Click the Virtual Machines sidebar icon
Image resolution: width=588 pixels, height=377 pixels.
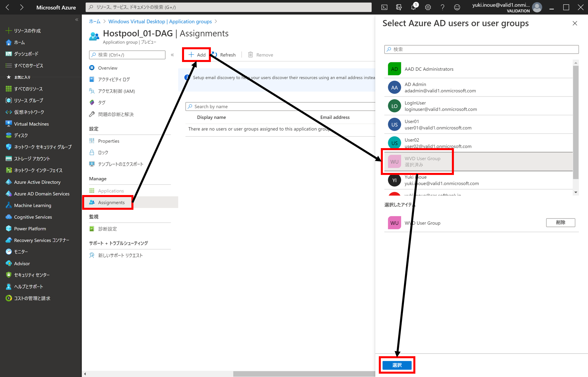[9, 124]
